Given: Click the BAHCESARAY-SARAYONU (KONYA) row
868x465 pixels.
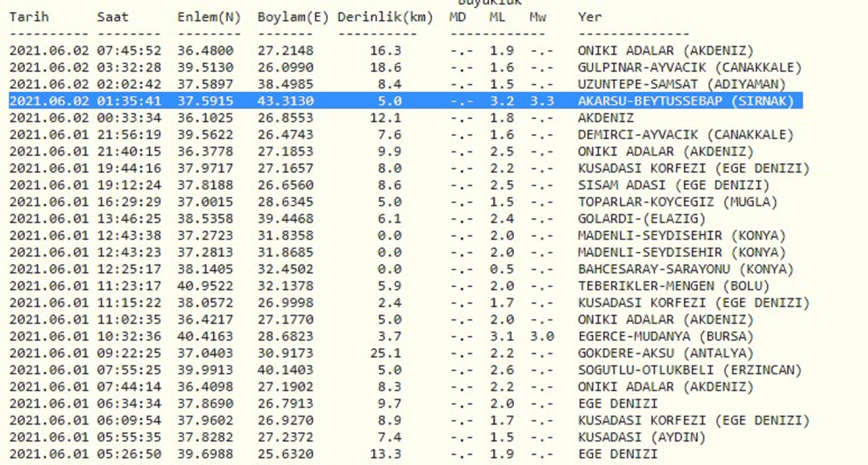Looking at the screenshot, I should click(x=686, y=269).
